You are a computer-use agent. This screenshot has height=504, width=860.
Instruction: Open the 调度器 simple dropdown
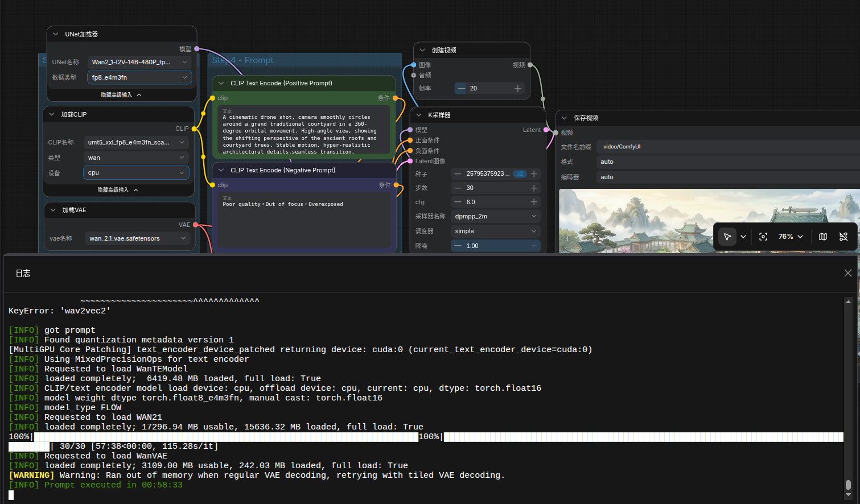click(x=495, y=231)
